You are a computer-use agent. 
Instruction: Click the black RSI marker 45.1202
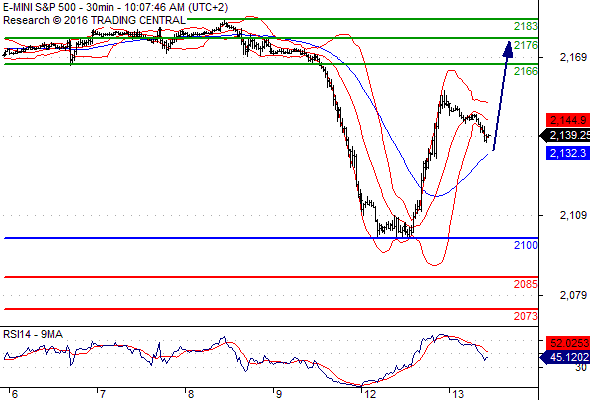click(565, 357)
